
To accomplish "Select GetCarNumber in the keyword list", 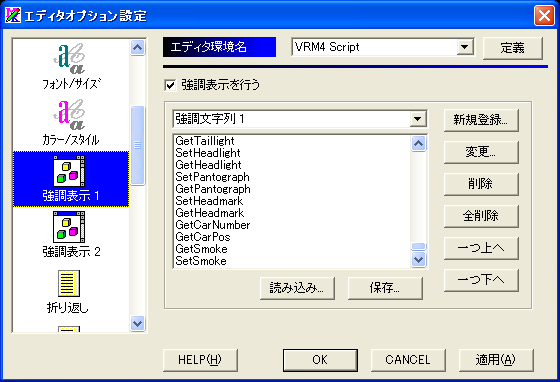I will coord(292,225).
